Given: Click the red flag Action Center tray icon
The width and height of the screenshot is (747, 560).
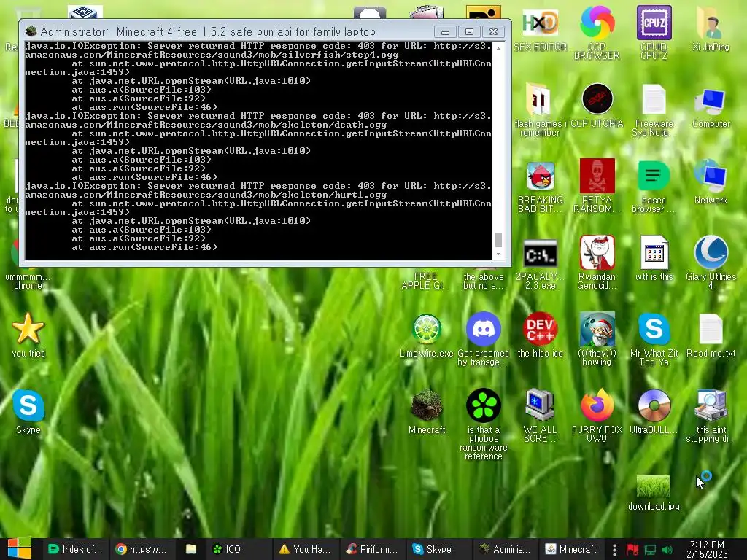Looking at the screenshot, I should [x=632, y=550].
